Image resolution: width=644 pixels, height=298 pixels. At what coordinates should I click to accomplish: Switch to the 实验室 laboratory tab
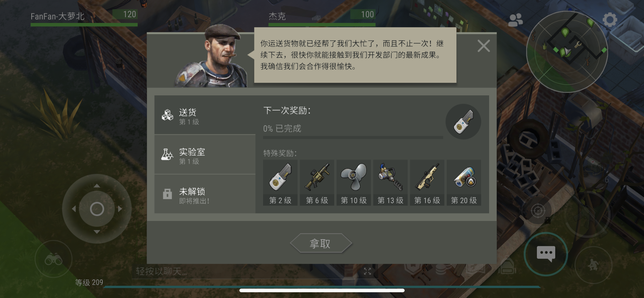click(x=205, y=155)
